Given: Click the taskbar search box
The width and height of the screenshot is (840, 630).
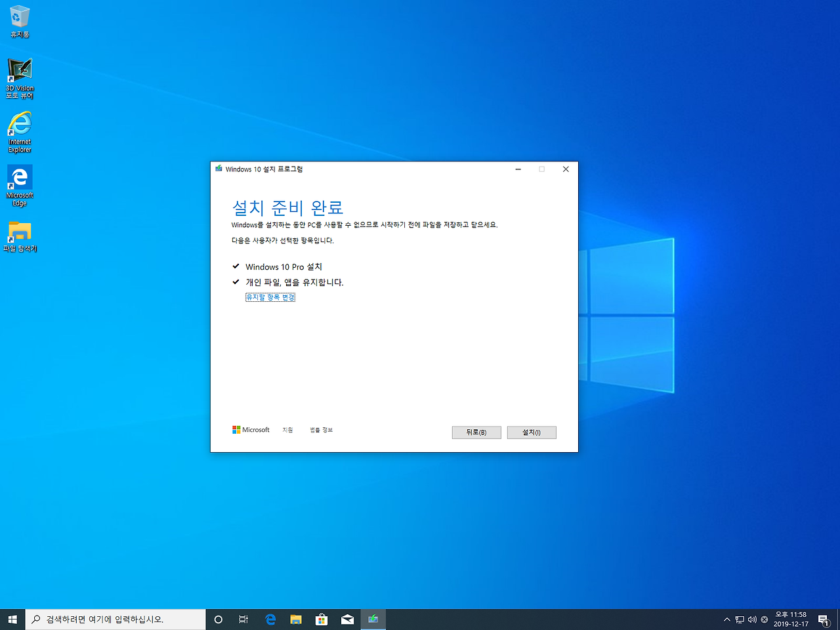Looking at the screenshot, I should tap(115, 619).
